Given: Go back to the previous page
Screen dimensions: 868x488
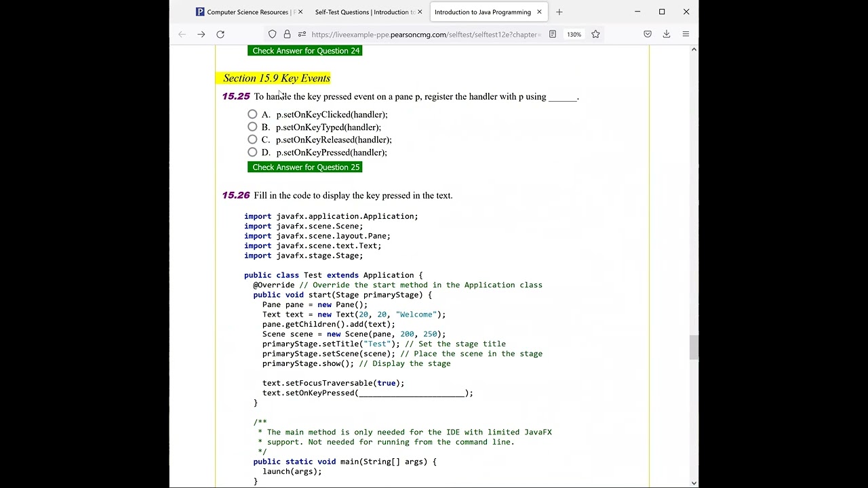Looking at the screenshot, I should [182, 34].
